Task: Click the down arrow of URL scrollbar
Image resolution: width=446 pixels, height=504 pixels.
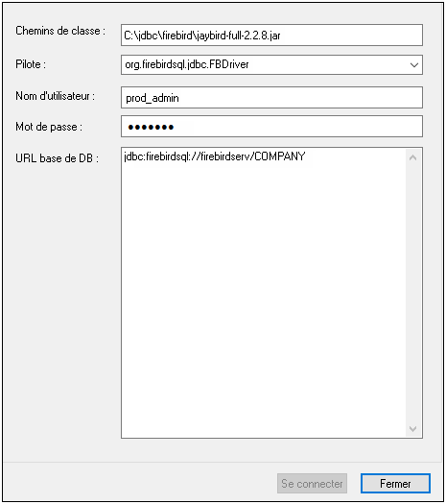Action: click(x=413, y=428)
